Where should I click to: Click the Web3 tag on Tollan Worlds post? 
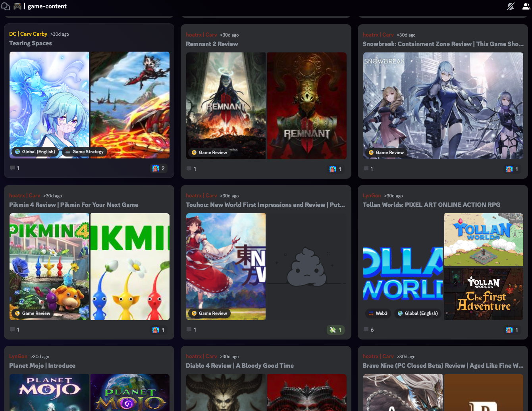[378, 313]
